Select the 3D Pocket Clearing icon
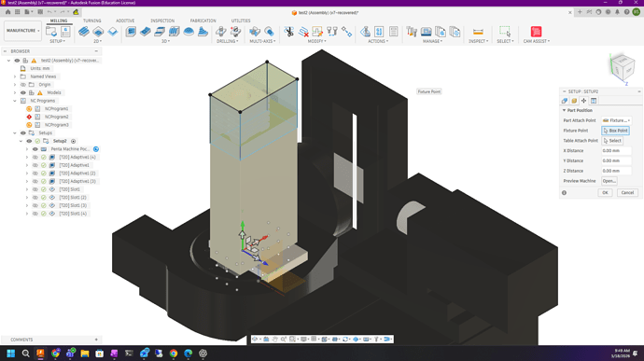The image size is (644, 361). (x=146, y=32)
